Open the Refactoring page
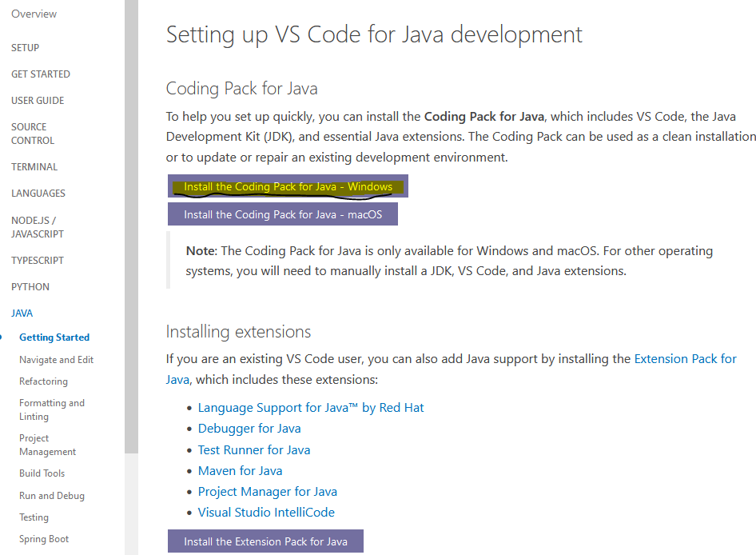Viewport: 756px width, 555px height. tap(43, 381)
